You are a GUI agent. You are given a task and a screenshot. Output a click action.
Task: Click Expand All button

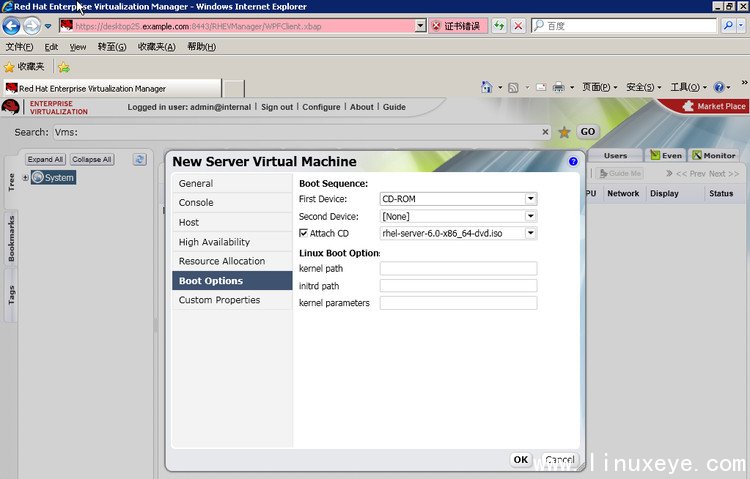click(x=45, y=159)
